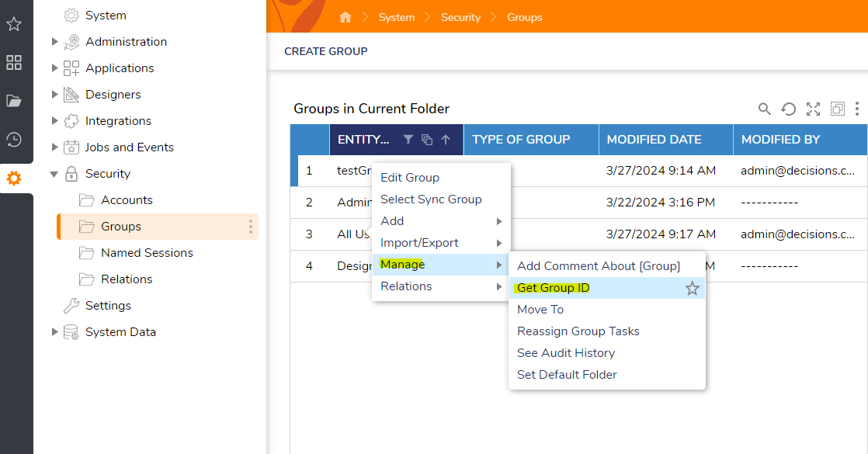Click the Jobs and Events calendar icon
Viewport: 868px width, 454px height.
pos(71,147)
